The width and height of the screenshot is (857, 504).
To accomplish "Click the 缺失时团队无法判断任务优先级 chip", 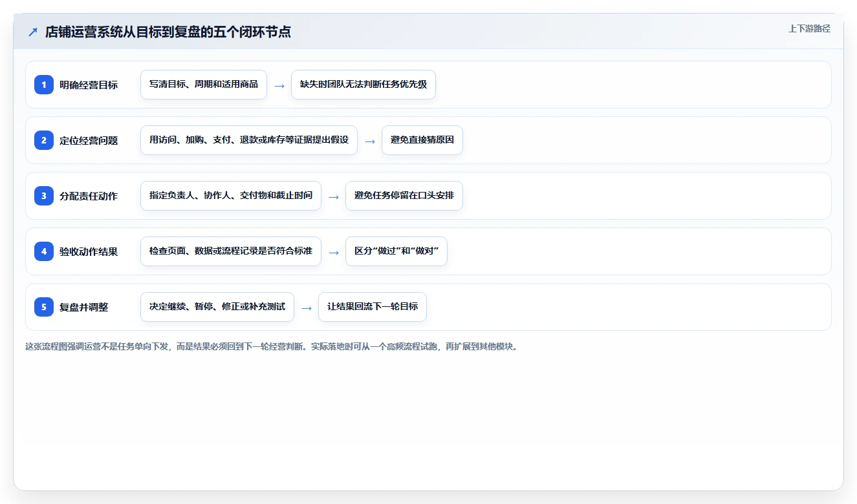I will point(363,85).
